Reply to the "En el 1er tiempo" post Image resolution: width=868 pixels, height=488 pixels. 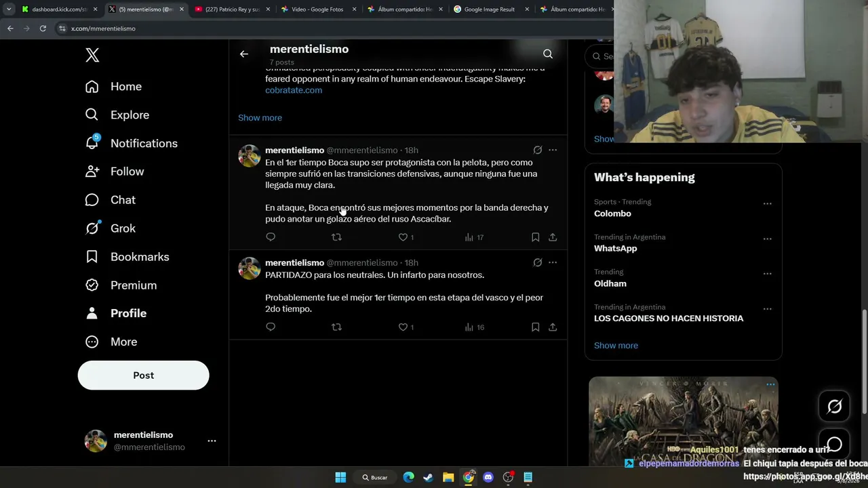pyautogui.click(x=271, y=237)
